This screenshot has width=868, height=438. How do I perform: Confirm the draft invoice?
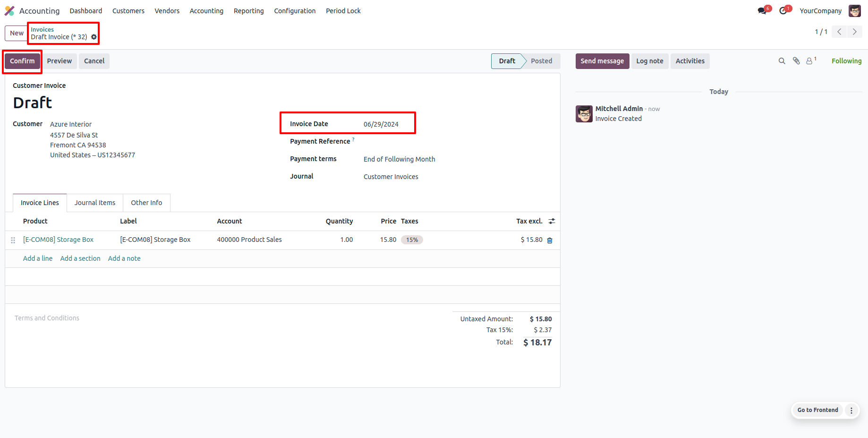tap(22, 61)
